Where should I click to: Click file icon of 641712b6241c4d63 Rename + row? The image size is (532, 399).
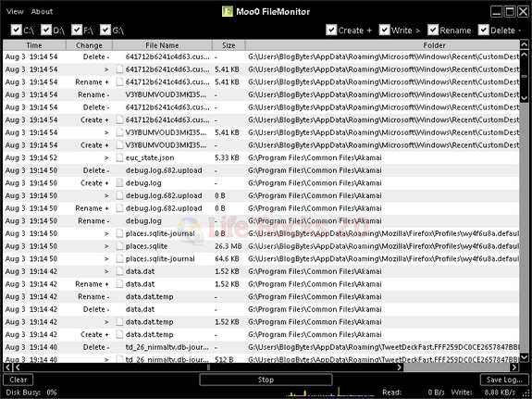[x=119, y=81]
